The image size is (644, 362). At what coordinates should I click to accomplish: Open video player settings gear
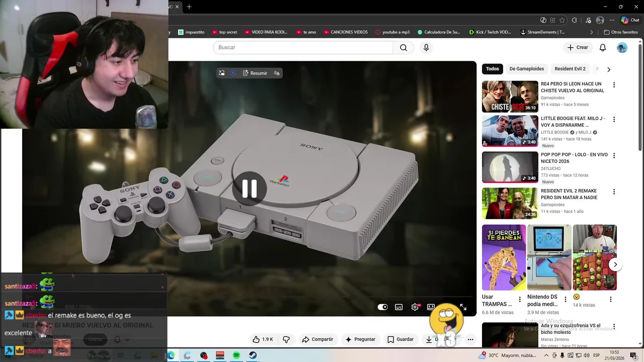point(415,307)
